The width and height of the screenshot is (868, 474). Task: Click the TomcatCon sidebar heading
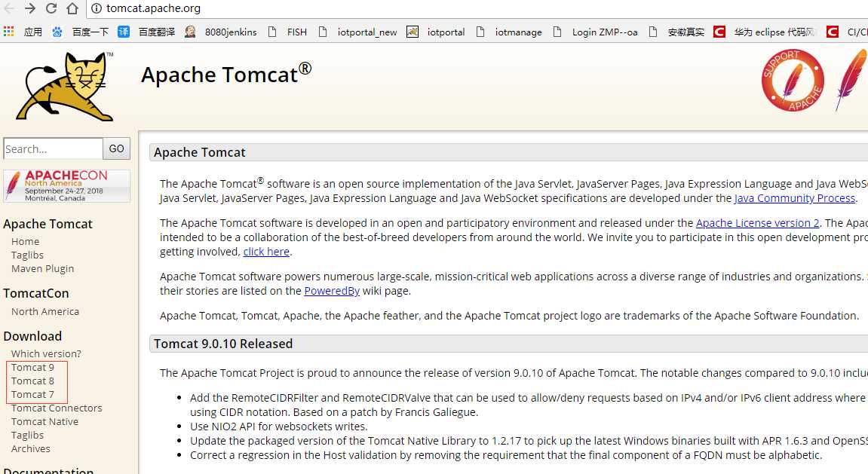[36, 293]
